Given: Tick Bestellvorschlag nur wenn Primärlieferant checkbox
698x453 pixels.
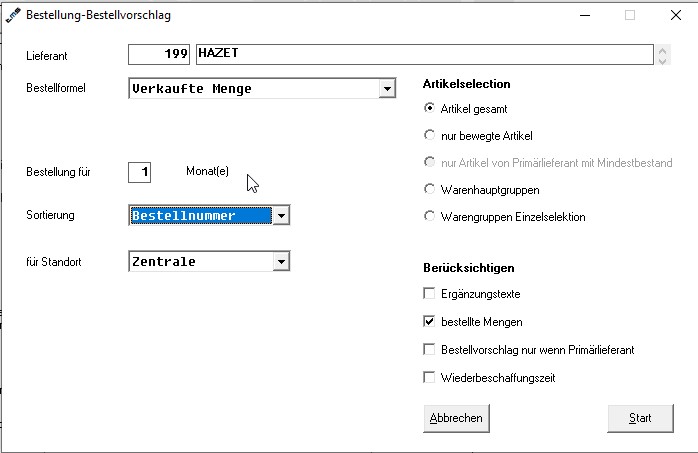Looking at the screenshot, I should [429, 349].
